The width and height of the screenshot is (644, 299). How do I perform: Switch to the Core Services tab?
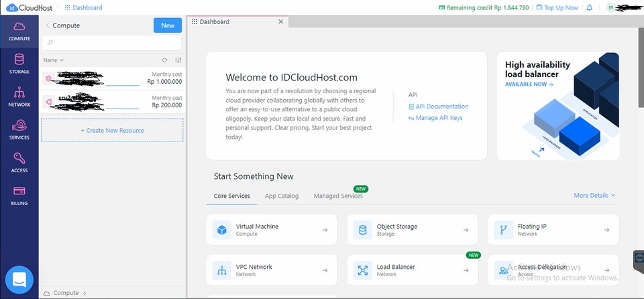(x=231, y=196)
